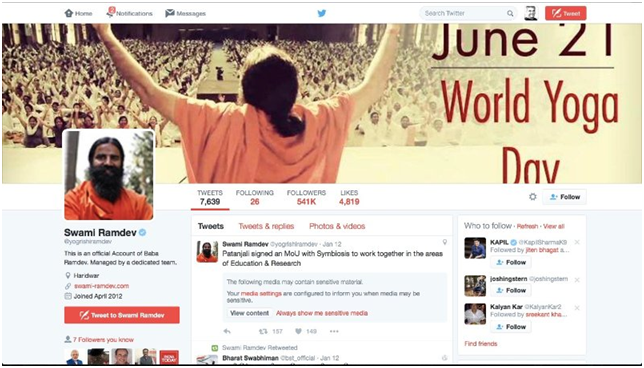Viewport: 644px width, 368px height.
Task: Dismiss Kalyan Kar suggestion with X
Action: tap(577, 308)
